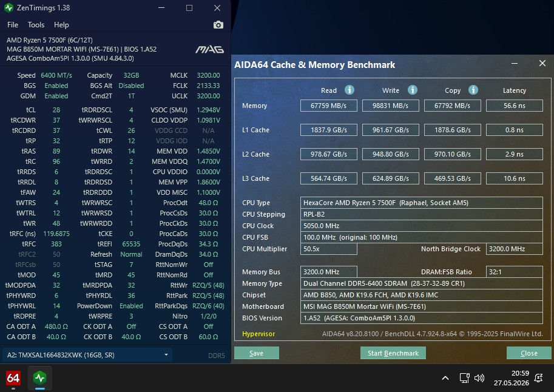The image size is (554, 392).
Task: Click the Save button in AIDA64
Action: click(x=257, y=353)
